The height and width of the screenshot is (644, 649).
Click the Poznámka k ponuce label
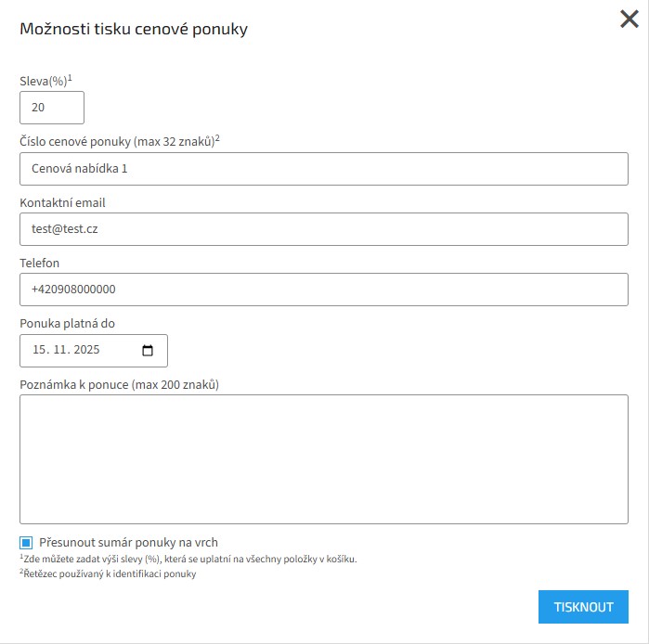coord(119,384)
